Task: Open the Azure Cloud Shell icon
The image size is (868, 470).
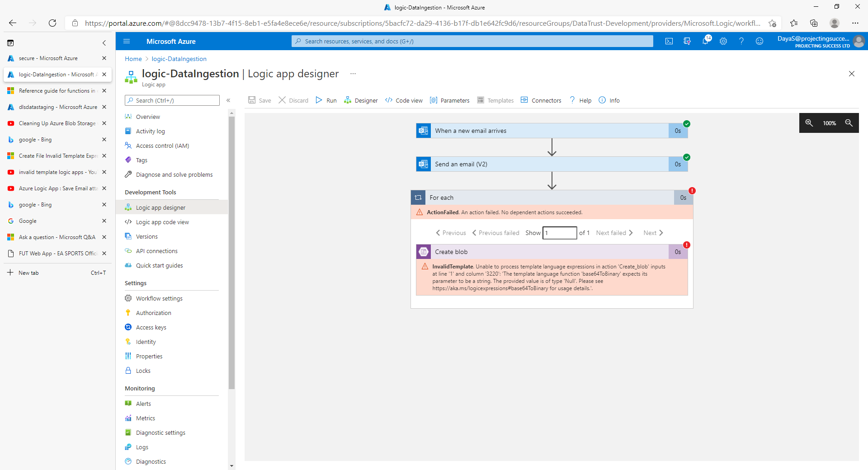Action: click(x=669, y=41)
